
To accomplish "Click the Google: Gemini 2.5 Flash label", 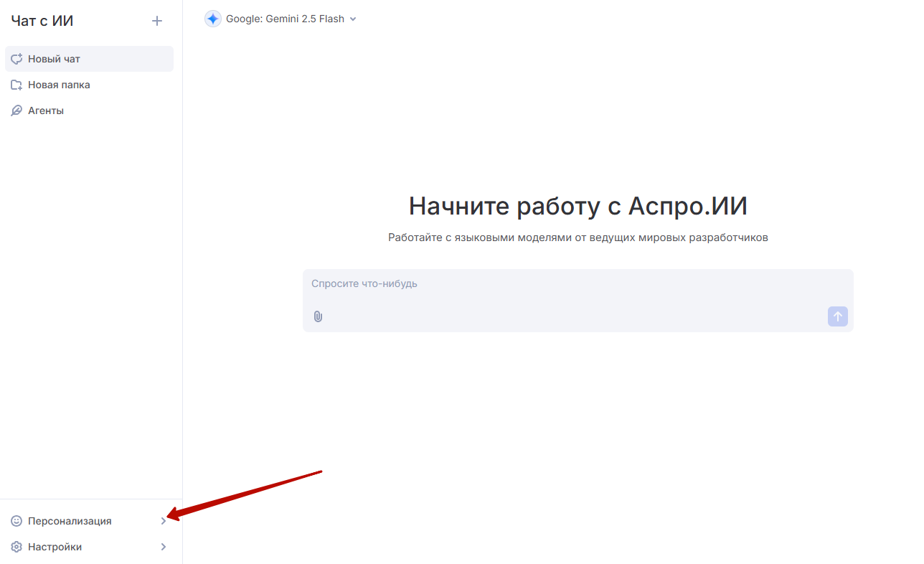I will [285, 19].
